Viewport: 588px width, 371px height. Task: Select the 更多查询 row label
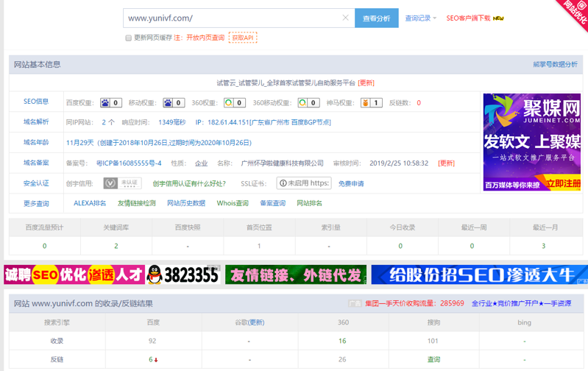click(x=36, y=203)
